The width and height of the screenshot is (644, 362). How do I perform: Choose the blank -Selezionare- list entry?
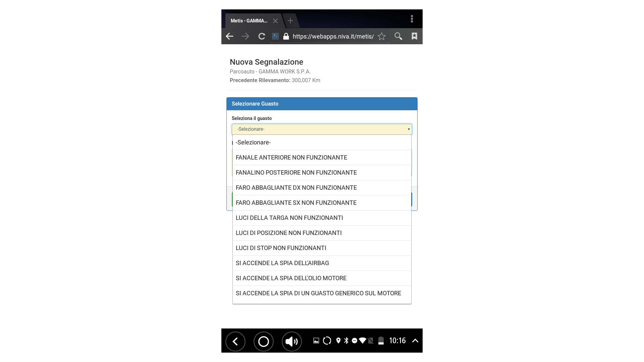253,142
